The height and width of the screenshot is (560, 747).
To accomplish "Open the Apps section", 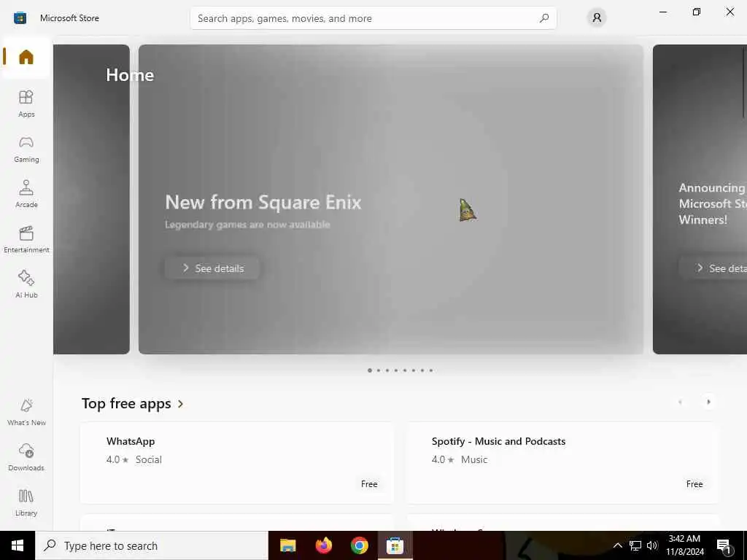I will (x=26, y=104).
